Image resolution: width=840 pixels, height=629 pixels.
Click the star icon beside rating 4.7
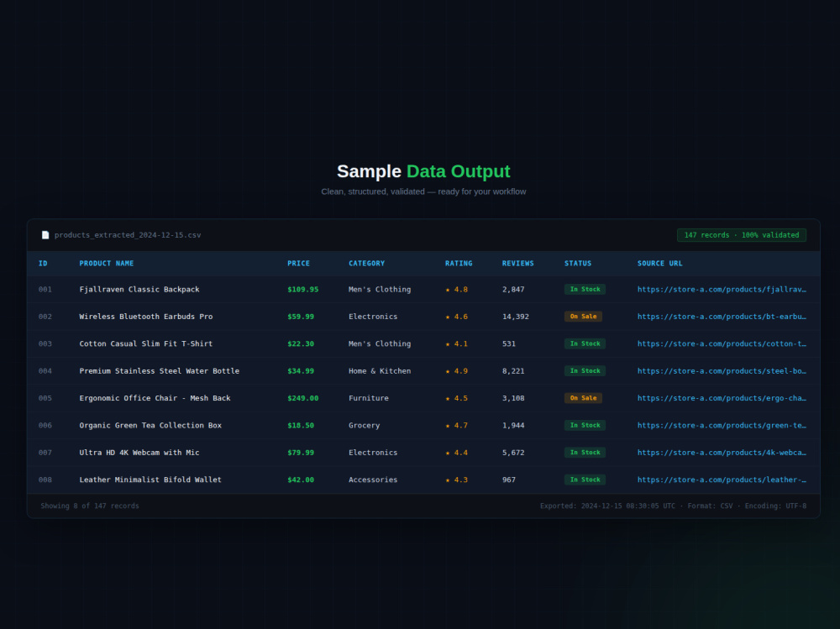click(448, 426)
